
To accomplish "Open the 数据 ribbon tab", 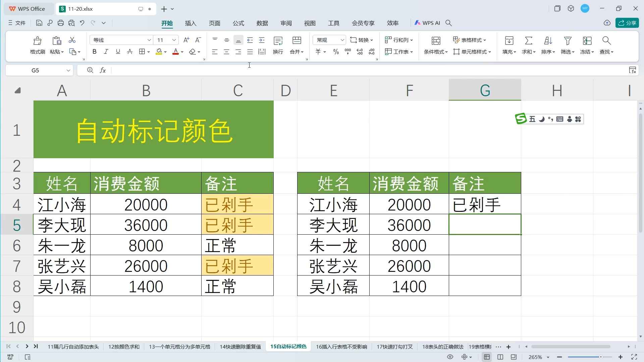I will pos(262,23).
